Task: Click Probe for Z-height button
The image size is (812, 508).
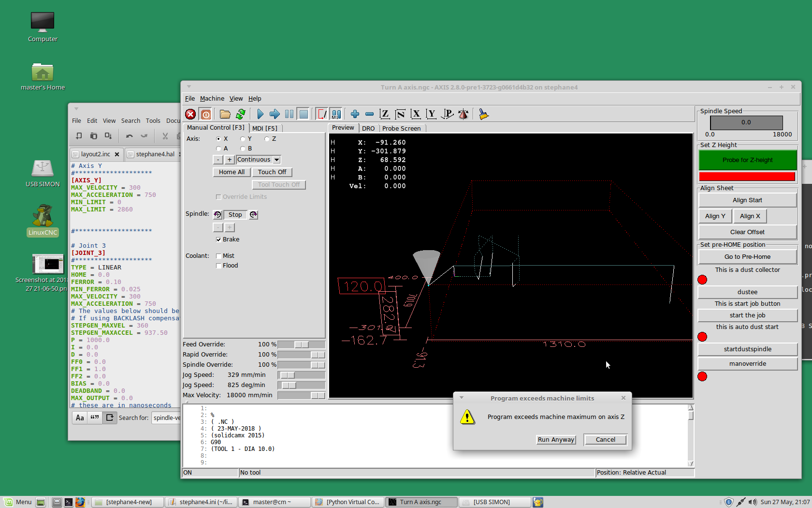Action: tap(747, 160)
